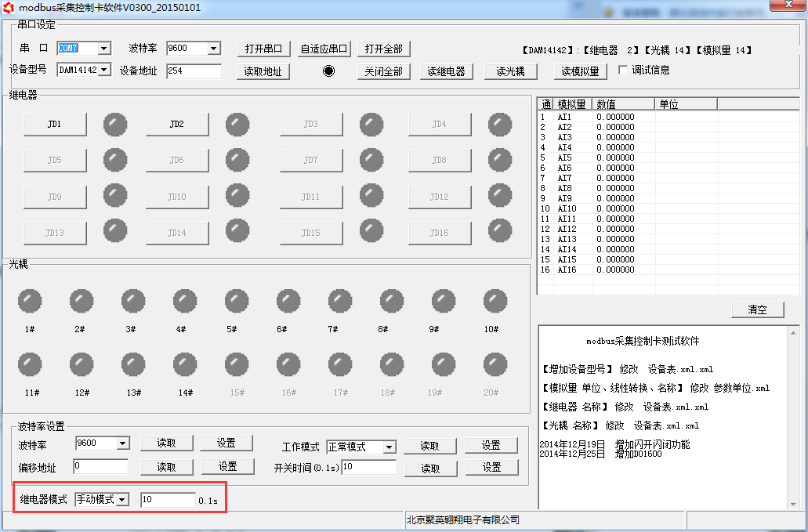808x532 pixels.
Task: Click the JD1 relay indicator light
Action: (115, 125)
